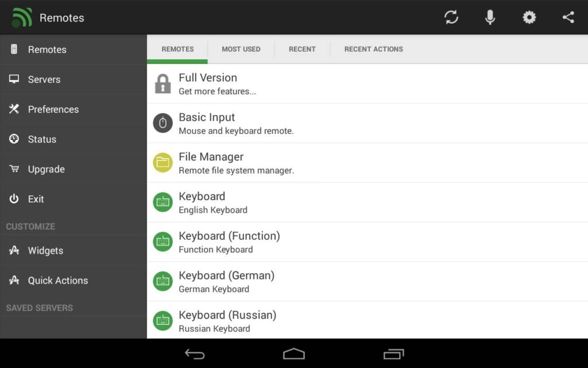This screenshot has width=588, height=368.
Task: Click the green Unified Remote logo
Action: point(21,17)
